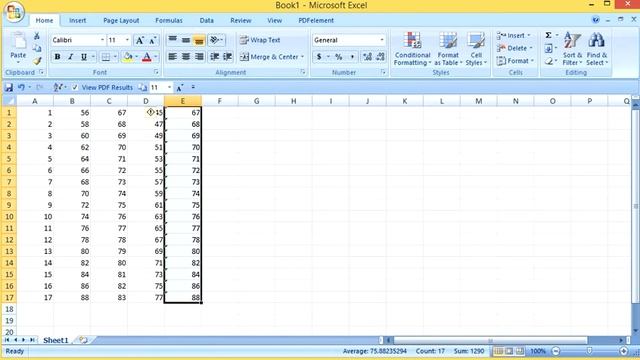Click Grow Font icon in ribbon
This screenshot has height=360, width=640.
[x=140, y=40]
